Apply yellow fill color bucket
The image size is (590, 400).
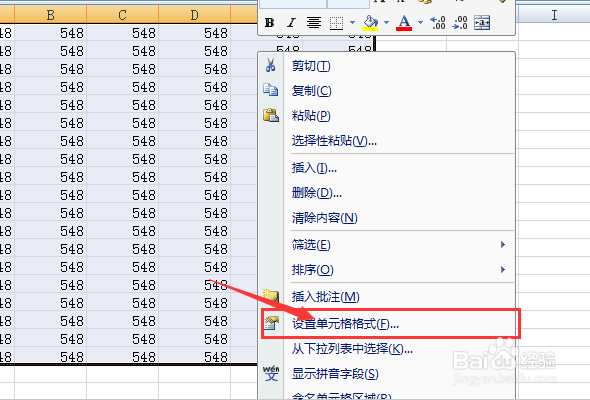point(370,23)
